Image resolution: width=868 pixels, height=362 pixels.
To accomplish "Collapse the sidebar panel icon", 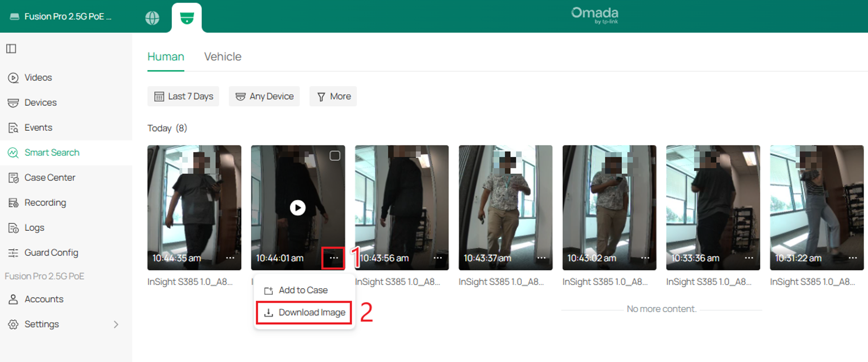I will pos(11,48).
